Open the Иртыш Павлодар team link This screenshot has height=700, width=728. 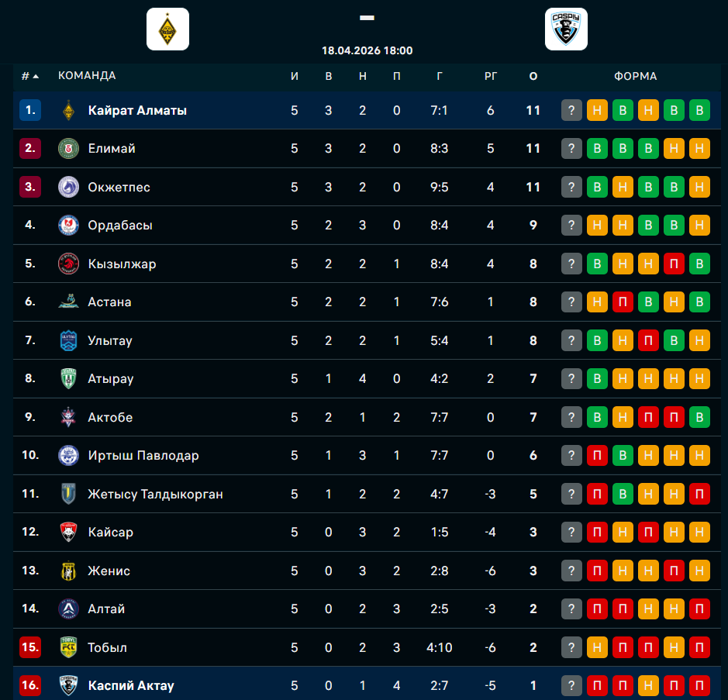coord(143,455)
